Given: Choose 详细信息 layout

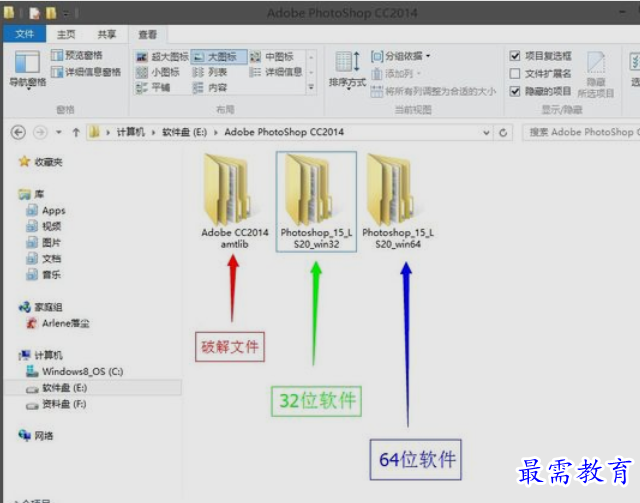Looking at the screenshot, I should tap(276, 72).
